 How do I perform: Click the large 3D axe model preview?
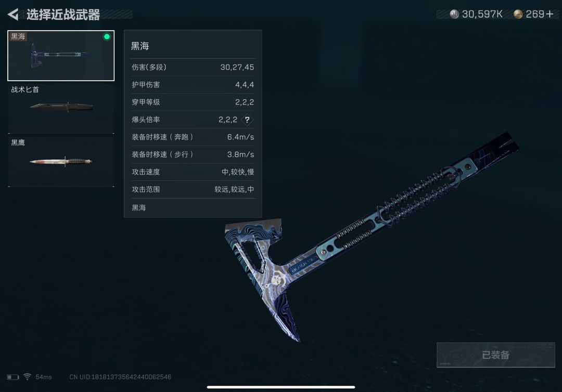click(x=371, y=236)
